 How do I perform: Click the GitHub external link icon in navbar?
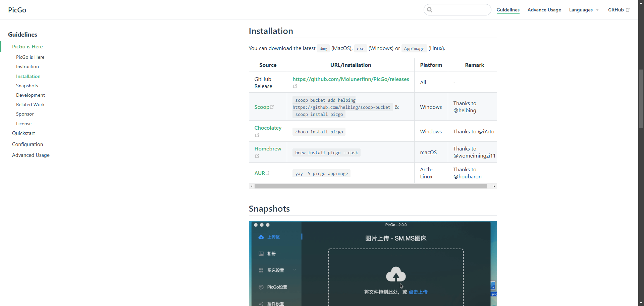(x=628, y=10)
